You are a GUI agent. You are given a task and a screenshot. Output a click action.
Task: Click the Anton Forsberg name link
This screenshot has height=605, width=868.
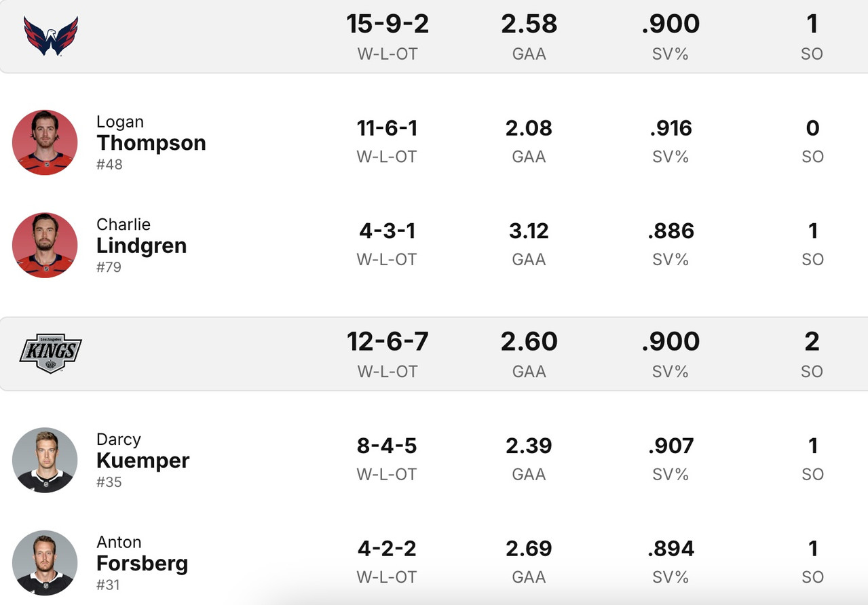[142, 563]
